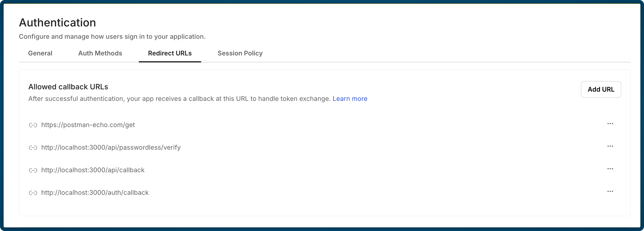Click link icon beside localhost api/callback URL
This screenshot has height=231, width=644.
pos(33,170)
